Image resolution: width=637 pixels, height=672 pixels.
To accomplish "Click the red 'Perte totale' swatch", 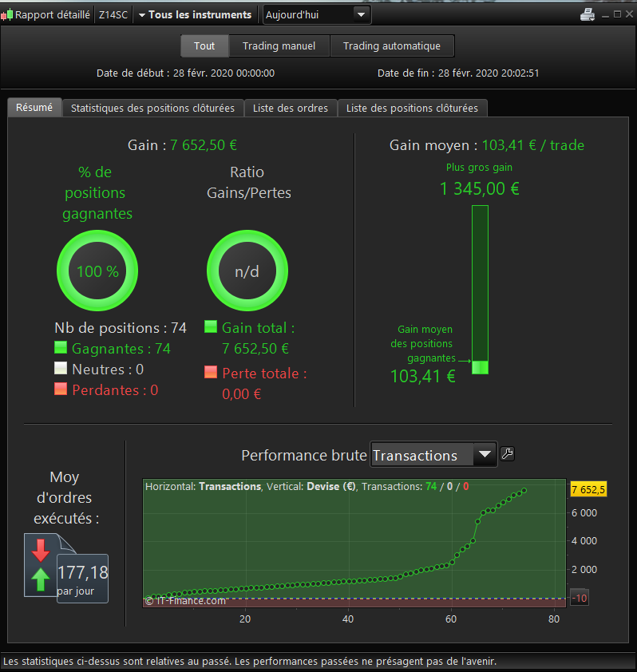I will pyautogui.click(x=211, y=372).
